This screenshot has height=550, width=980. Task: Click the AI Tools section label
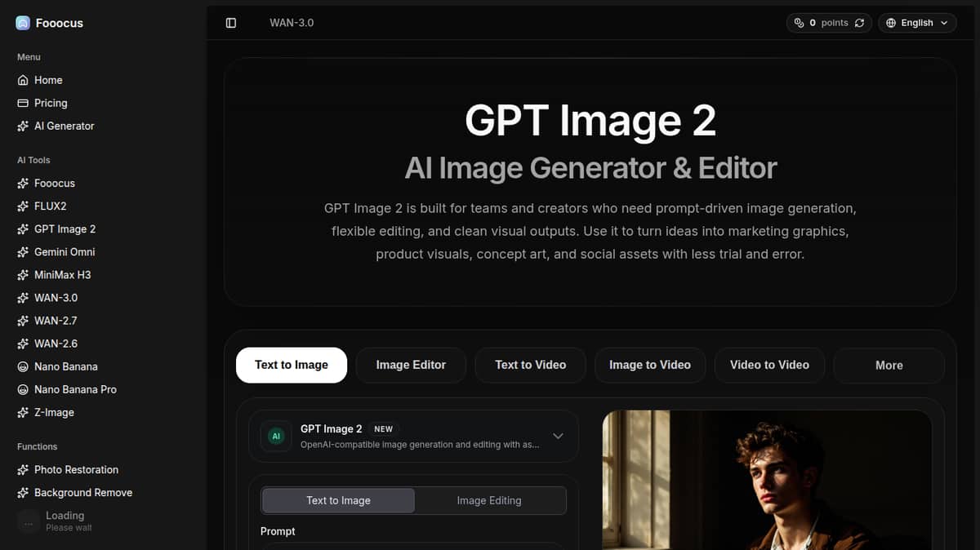click(33, 160)
